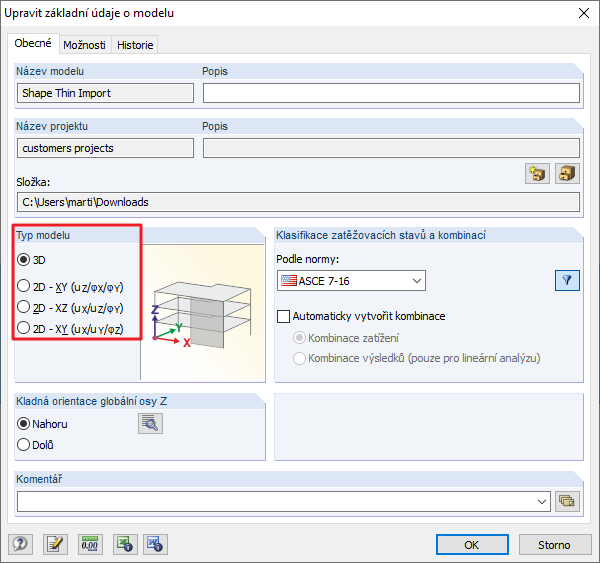Open comment library icon beside Komentář
The width and height of the screenshot is (600, 563).
point(567,501)
